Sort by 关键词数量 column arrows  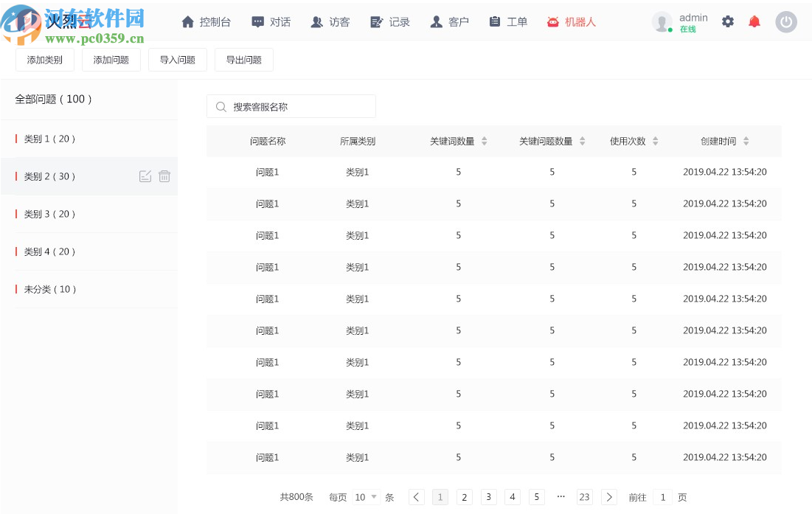tap(485, 141)
